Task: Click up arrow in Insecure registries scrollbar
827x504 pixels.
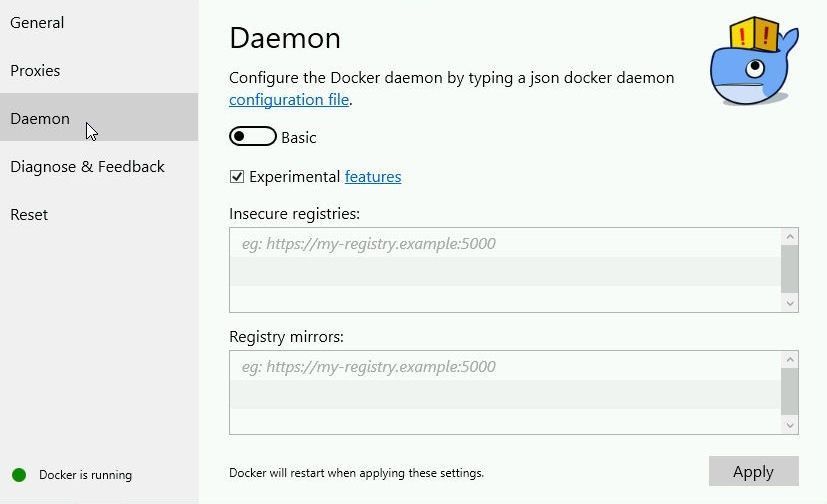Action: pos(790,237)
